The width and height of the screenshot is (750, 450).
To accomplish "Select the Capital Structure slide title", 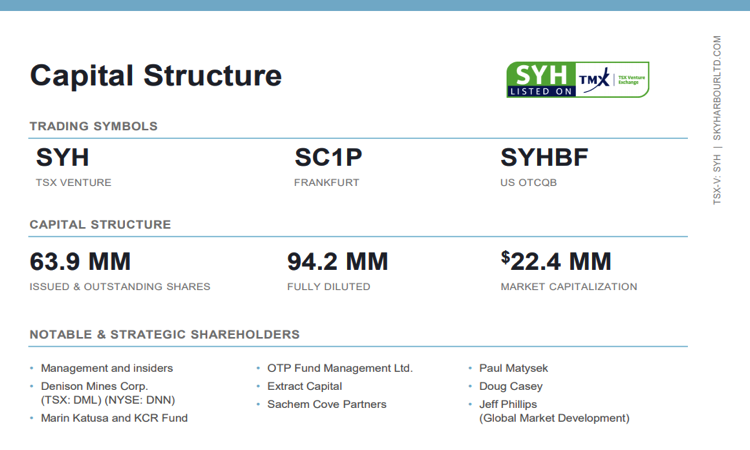I will (156, 76).
